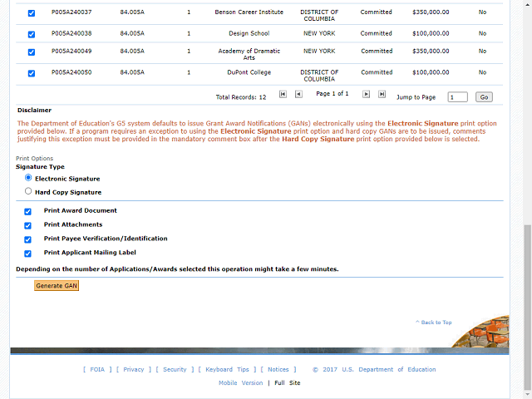Click Total Records: 12 text
Screen dimensions: 532x399
241,97
